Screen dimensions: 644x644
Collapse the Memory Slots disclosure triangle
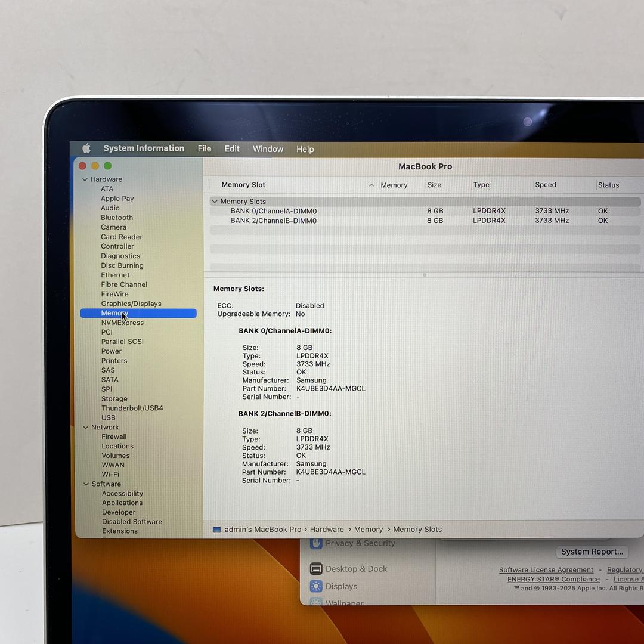coord(215,202)
